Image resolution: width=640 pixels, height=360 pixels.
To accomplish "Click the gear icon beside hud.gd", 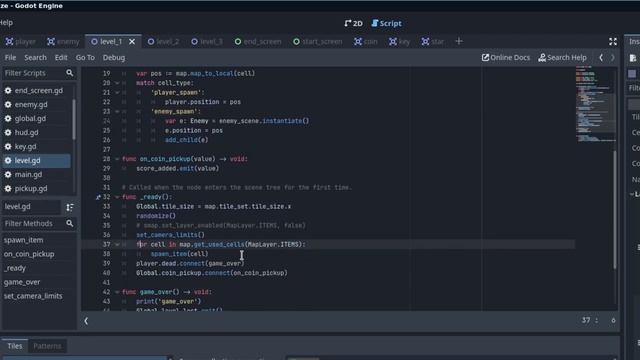I will coord(8,132).
